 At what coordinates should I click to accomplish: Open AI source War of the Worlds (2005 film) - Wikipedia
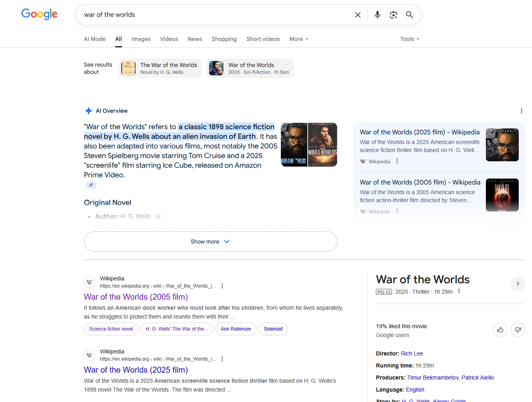[x=420, y=182]
